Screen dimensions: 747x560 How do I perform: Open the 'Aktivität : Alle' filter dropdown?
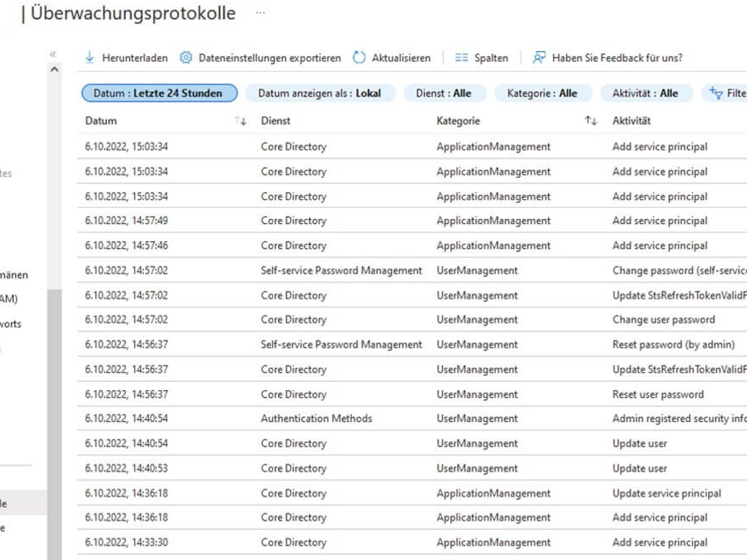point(646,93)
